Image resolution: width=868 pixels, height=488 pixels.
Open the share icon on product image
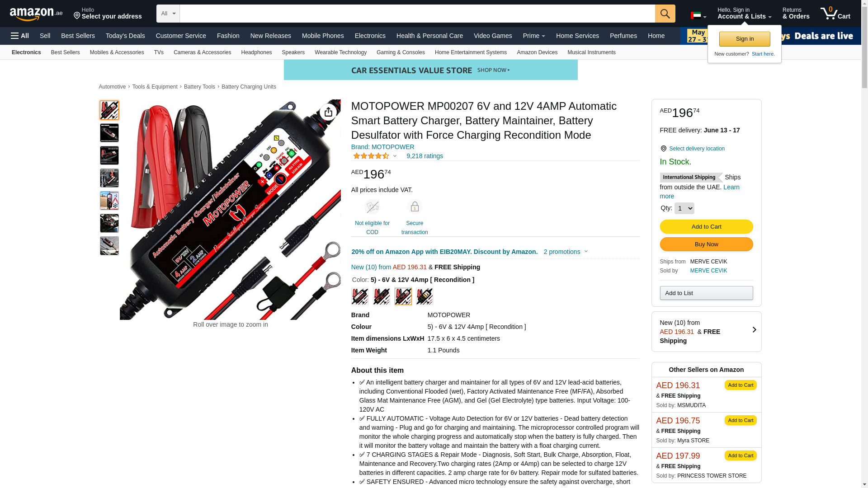pos(328,112)
